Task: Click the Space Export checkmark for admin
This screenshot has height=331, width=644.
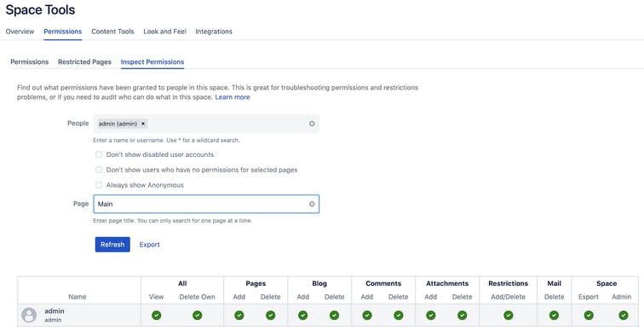Action: point(589,316)
